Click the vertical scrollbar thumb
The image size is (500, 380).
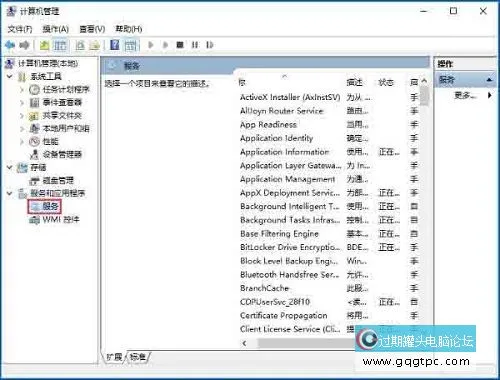pyautogui.click(x=424, y=96)
